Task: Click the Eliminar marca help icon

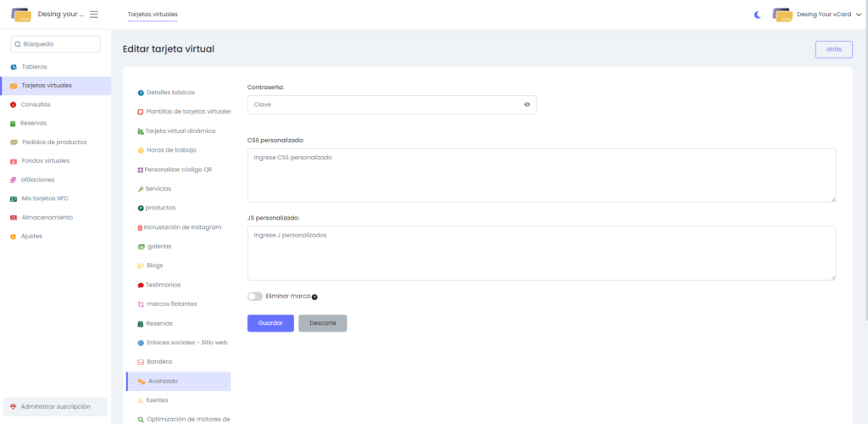Action: pyautogui.click(x=314, y=297)
